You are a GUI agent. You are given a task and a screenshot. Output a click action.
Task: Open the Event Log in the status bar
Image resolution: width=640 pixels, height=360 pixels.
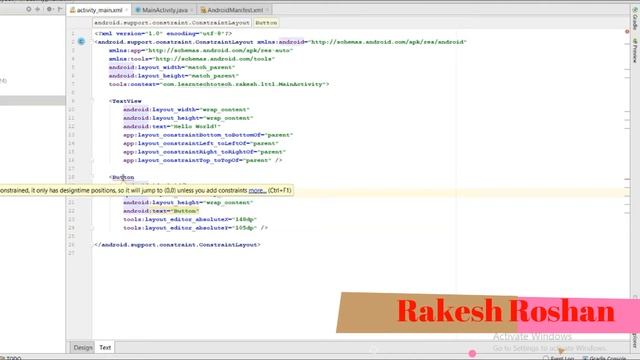[x=559, y=358]
